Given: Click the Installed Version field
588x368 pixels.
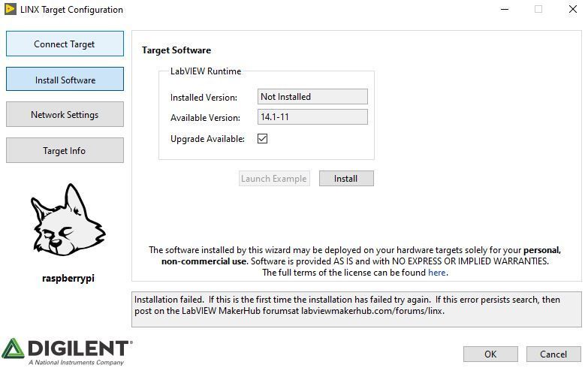Looking at the screenshot, I should [x=312, y=97].
